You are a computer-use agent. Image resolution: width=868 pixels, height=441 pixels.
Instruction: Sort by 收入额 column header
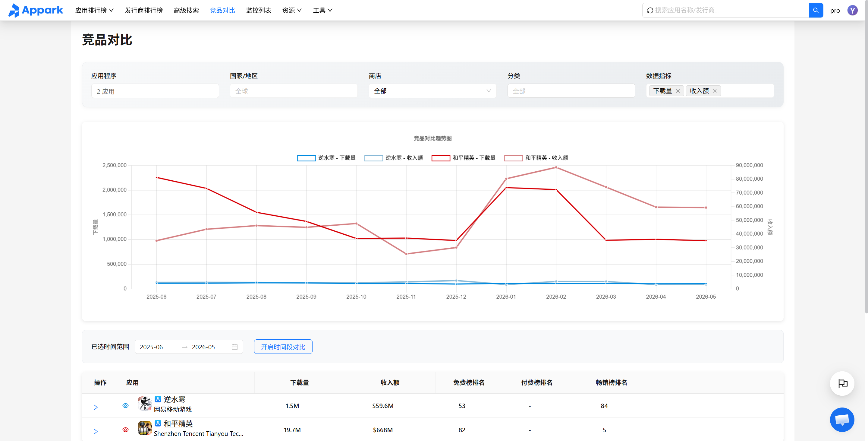[x=390, y=382]
